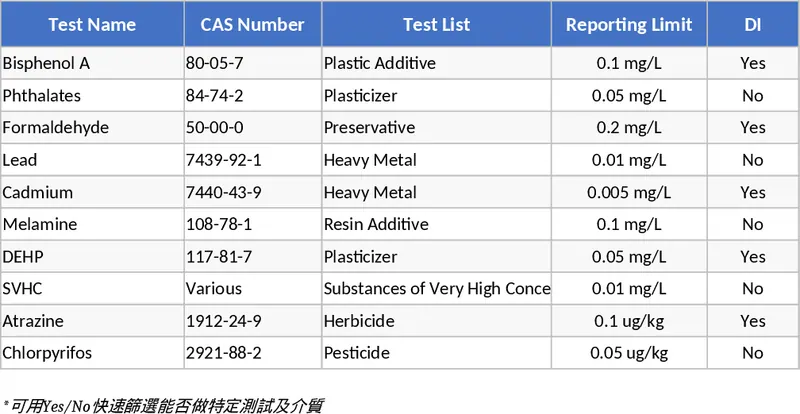Click the Substances of Very High Concern cell
The image size is (800, 414).
436,289
